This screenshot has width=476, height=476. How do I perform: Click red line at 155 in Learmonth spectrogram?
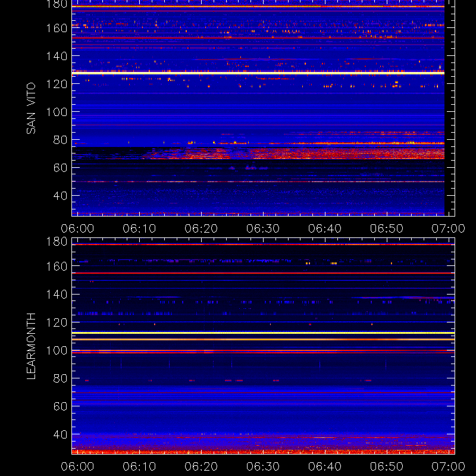click(x=263, y=273)
